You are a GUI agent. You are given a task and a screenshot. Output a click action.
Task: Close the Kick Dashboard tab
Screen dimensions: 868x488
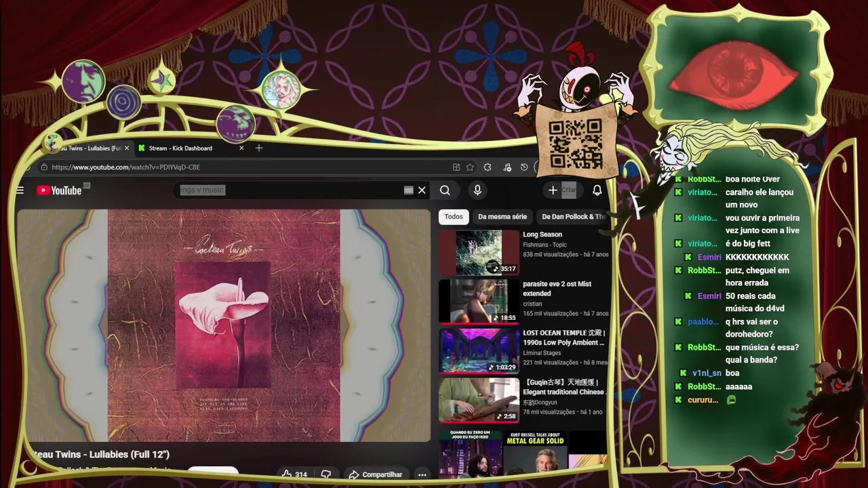click(x=241, y=148)
